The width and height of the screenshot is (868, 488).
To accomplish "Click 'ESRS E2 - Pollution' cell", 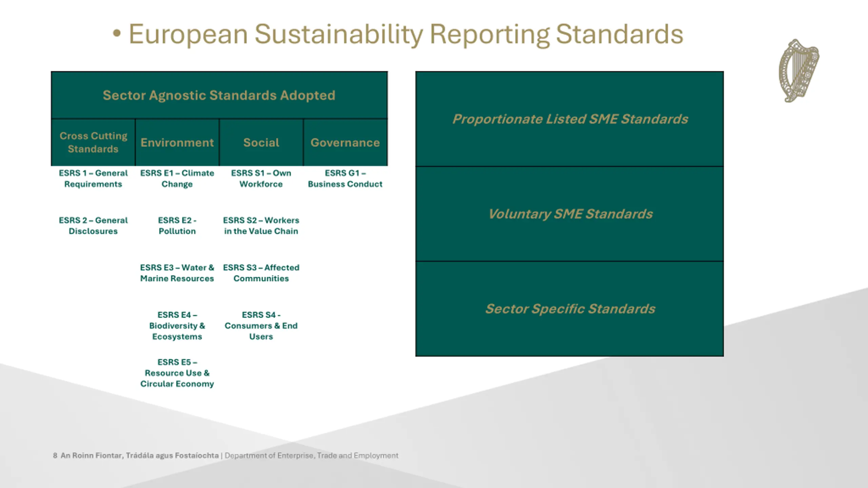I will pyautogui.click(x=177, y=226).
